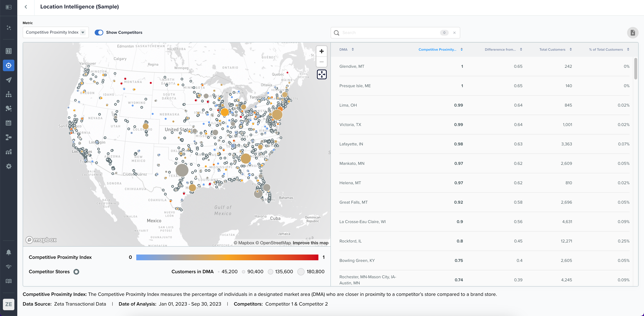Go back using the left chevron
644x316 pixels.
(26, 7)
